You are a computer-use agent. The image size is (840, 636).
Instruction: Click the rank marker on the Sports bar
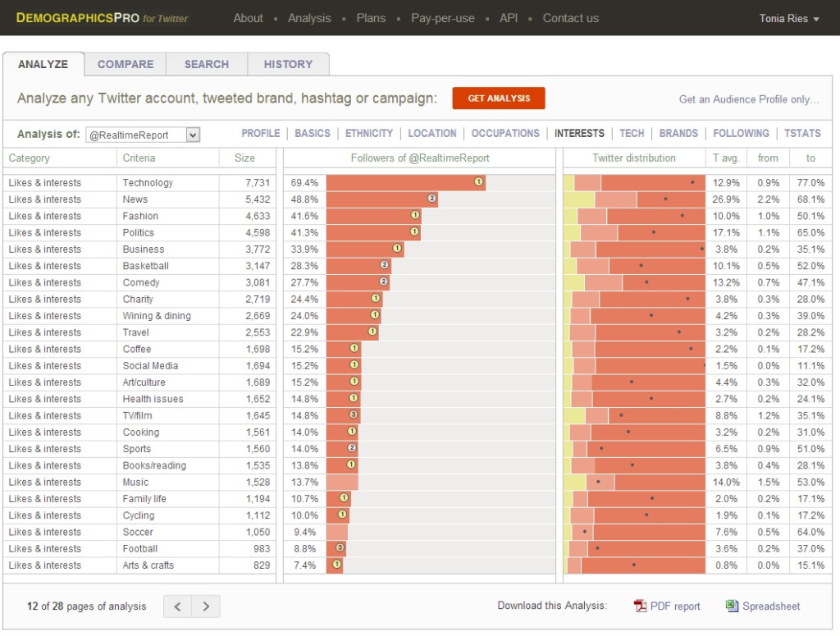point(351,448)
